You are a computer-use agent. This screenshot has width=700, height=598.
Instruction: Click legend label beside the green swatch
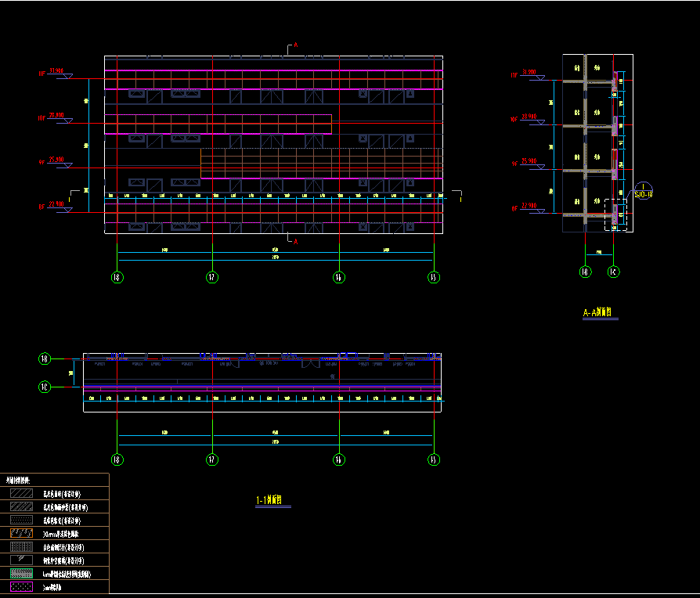[x=67, y=575]
